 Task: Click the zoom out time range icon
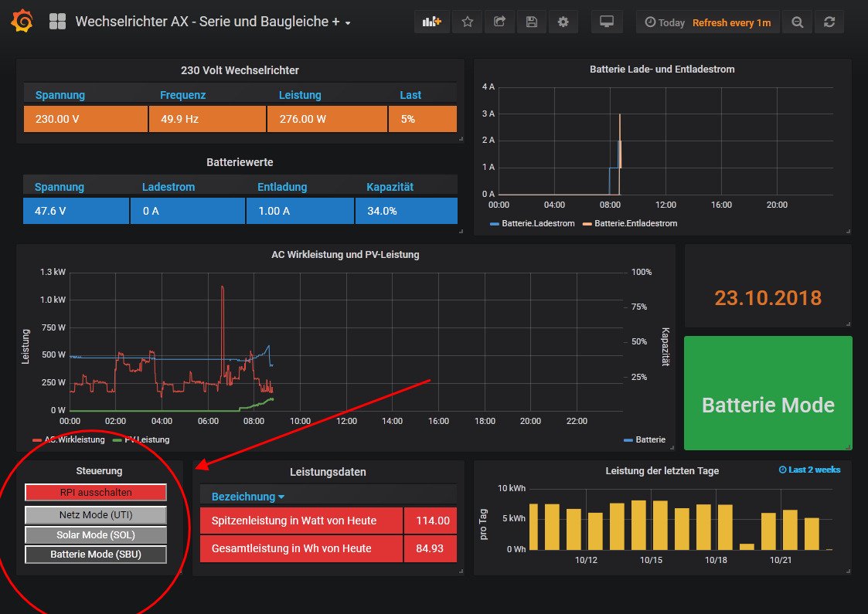pos(797,22)
